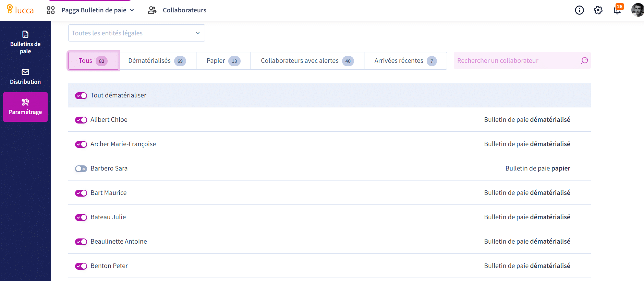This screenshot has height=281, width=644.
Task: Switch to the Dématérialisés tab
Action: [x=157, y=61]
